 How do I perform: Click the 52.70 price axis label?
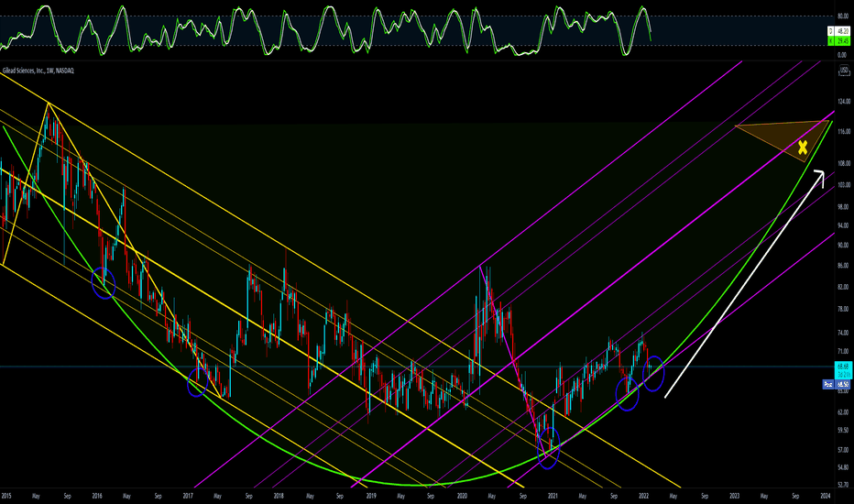843,485
